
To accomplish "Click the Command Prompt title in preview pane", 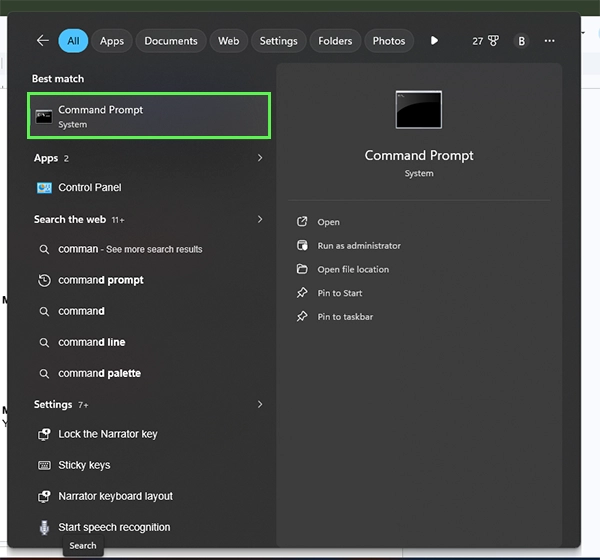I will click(x=419, y=155).
